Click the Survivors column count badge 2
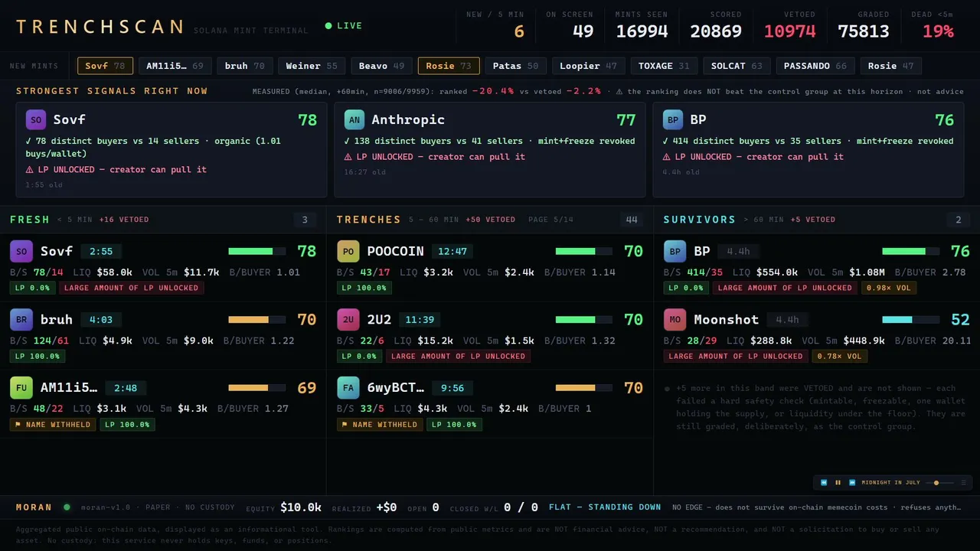The width and height of the screenshot is (980, 551). tap(959, 220)
